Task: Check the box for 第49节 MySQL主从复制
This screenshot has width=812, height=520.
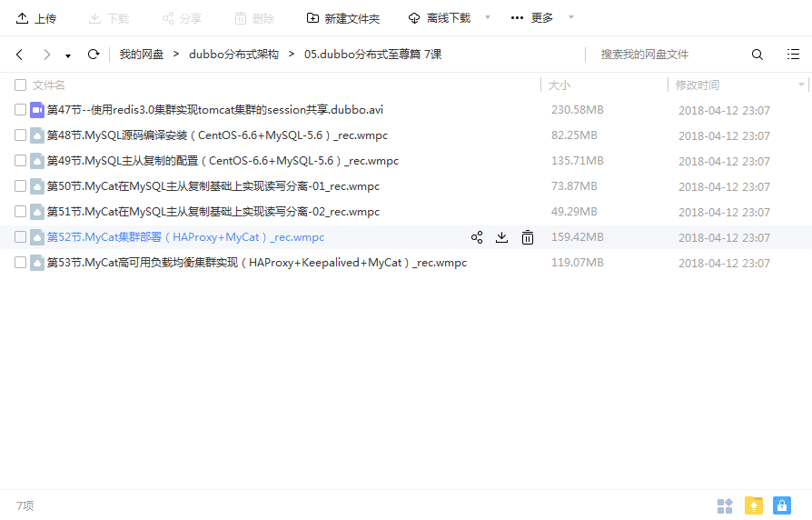Action: coord(20,161)
